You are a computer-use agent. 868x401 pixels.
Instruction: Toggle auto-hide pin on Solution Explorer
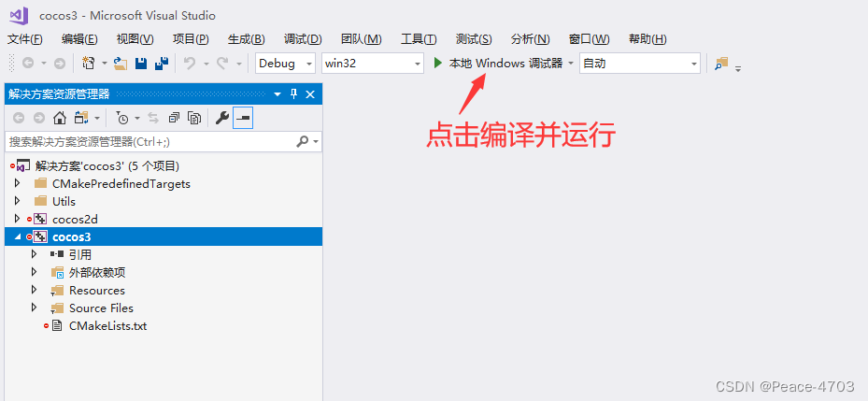click(294, 94)
